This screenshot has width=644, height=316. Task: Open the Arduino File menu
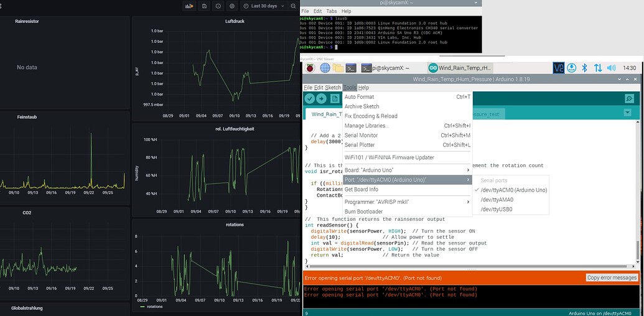[x=308, y=88]
